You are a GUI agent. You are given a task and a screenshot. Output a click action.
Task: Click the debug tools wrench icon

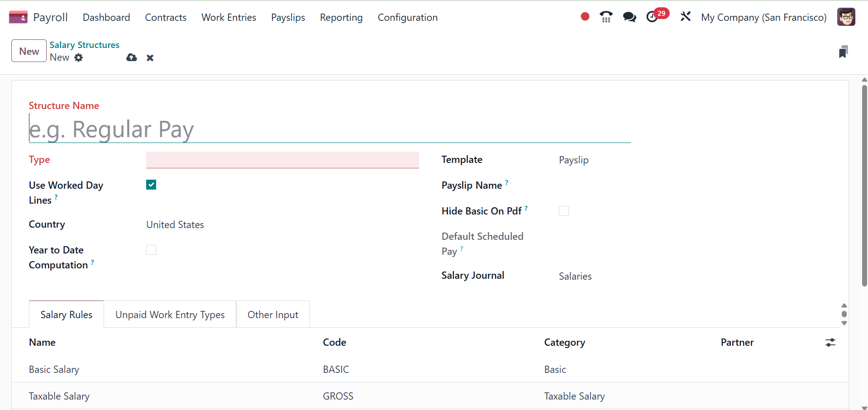pos(686,17)
